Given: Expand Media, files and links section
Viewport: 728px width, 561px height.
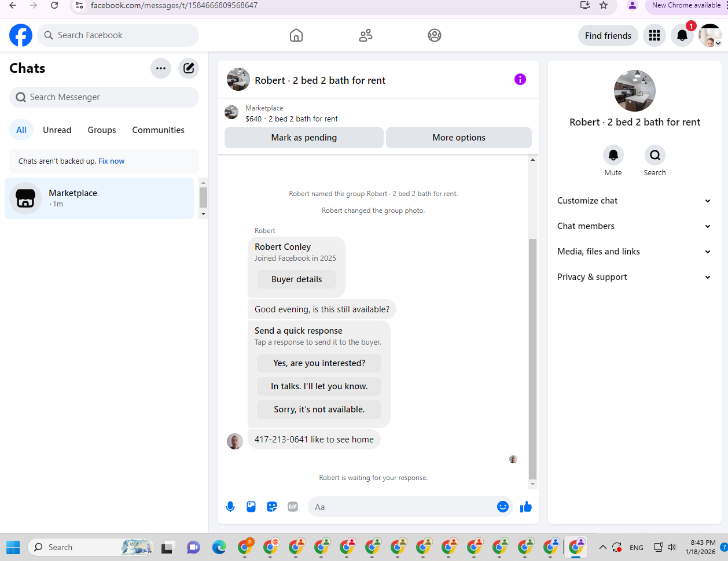Looking at the screenshot, I should point(635,252).
